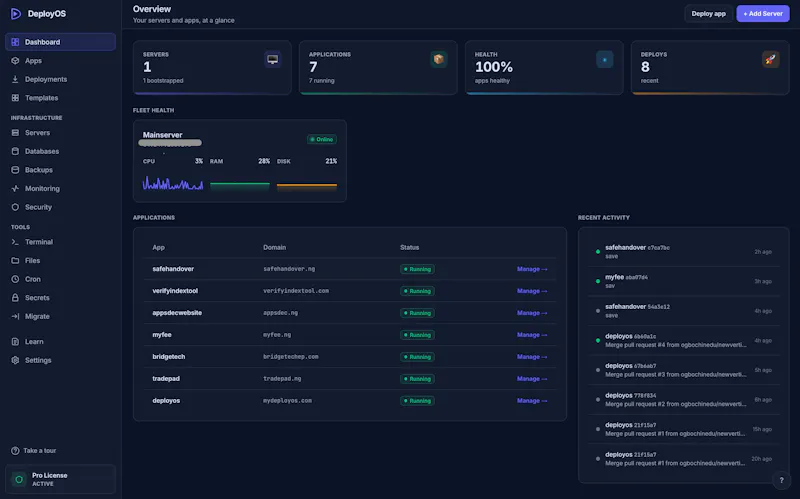
Task: Click the Servers card monitor icon
Action: coord(272,59)
